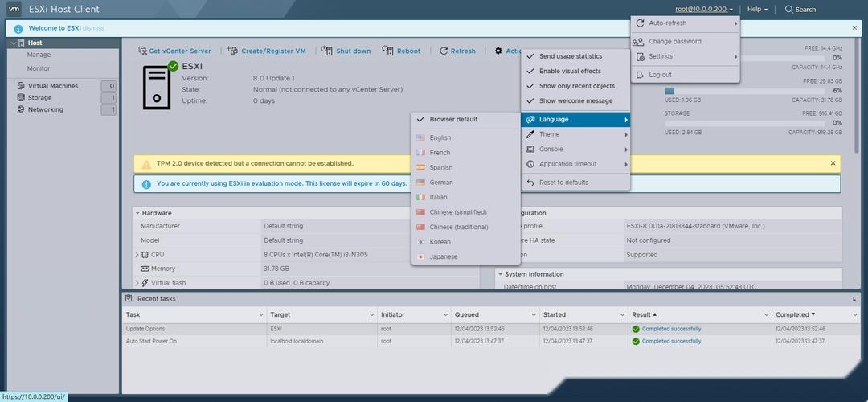Click the VMware vm logo icon
Viewport: 868px width, 402px height.
(14, 9)
